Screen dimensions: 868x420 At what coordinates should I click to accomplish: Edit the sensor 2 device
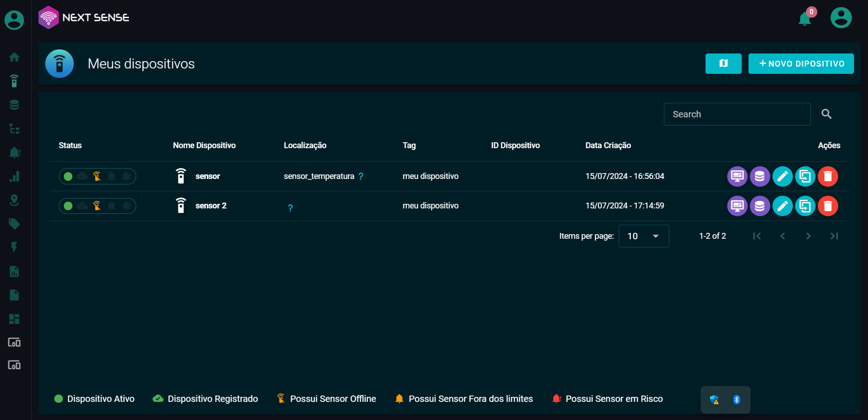pos(782,206)
